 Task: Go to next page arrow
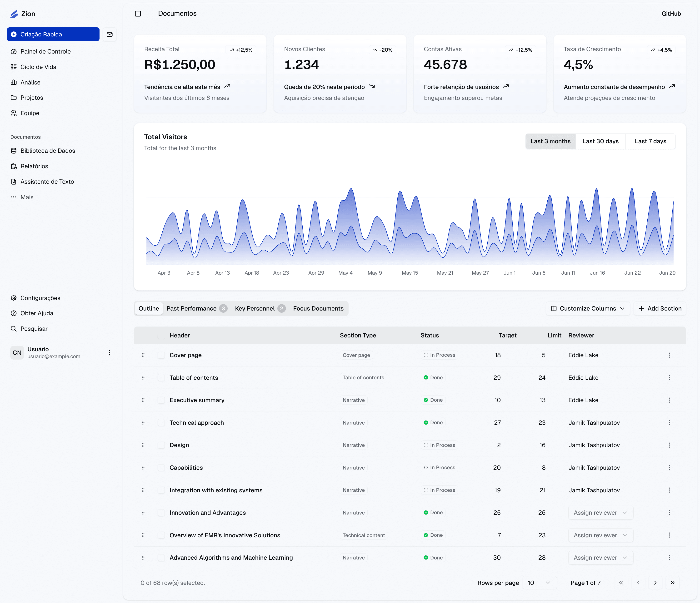[x=655, y=583]
